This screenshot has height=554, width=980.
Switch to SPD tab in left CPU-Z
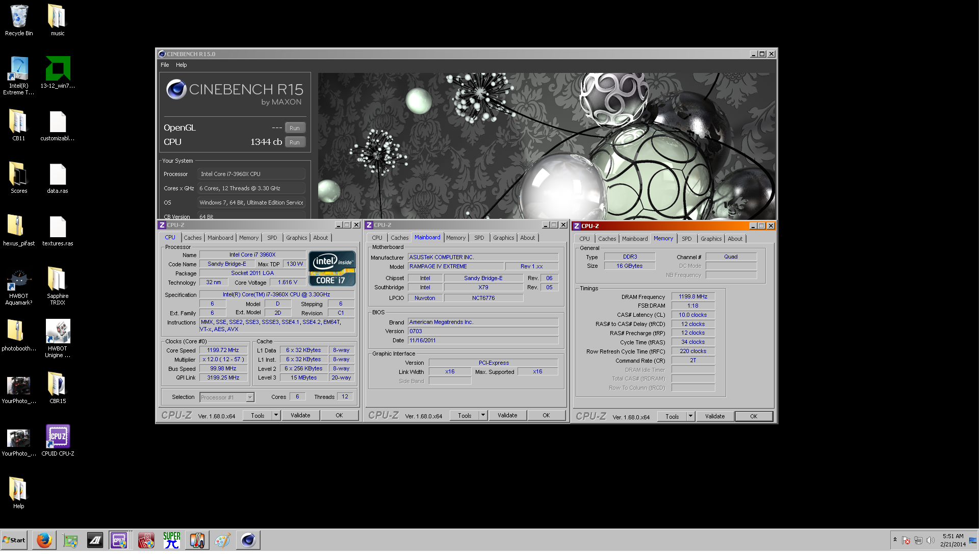(x=272, y=238)
